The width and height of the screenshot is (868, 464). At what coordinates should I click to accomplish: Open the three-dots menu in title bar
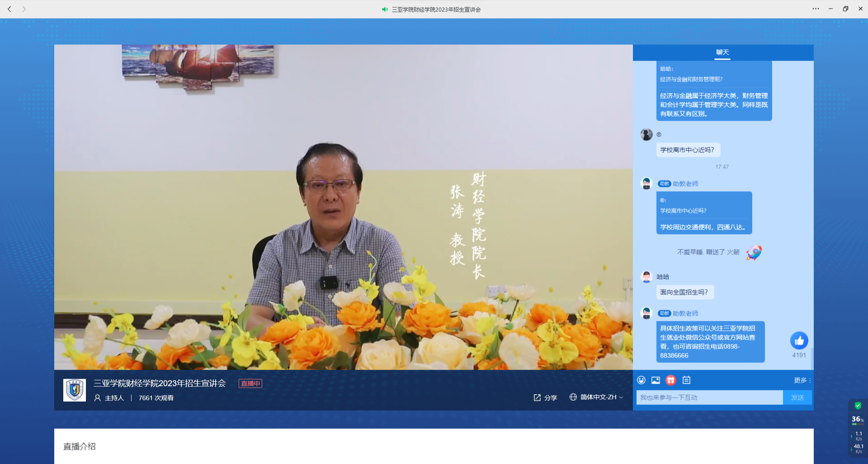tap(816, 9)
